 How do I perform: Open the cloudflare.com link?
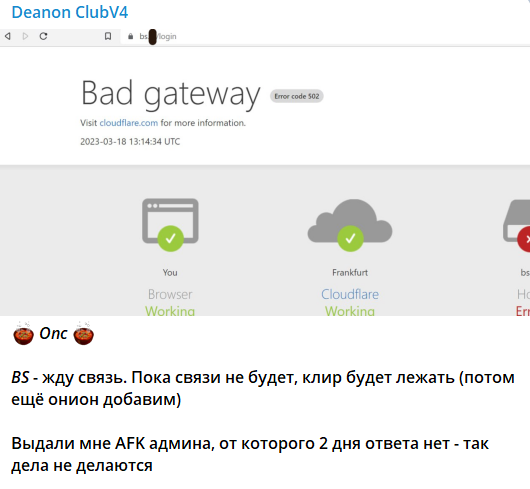(x=129, y=123)
